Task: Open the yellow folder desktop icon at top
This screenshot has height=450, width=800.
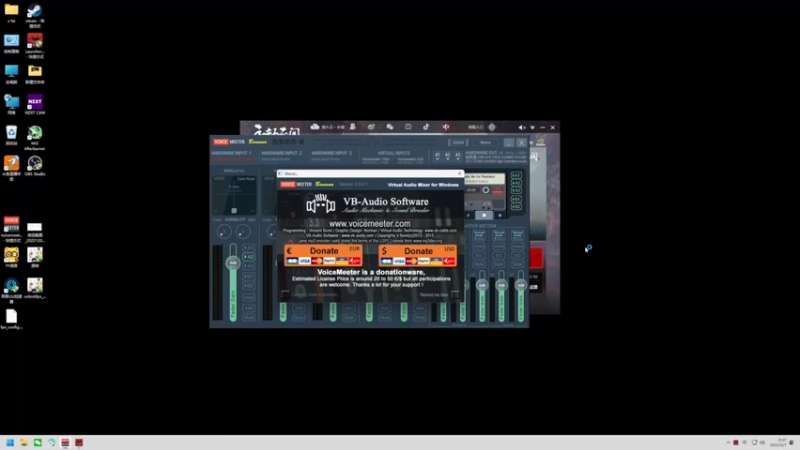Action: [11, 13]
